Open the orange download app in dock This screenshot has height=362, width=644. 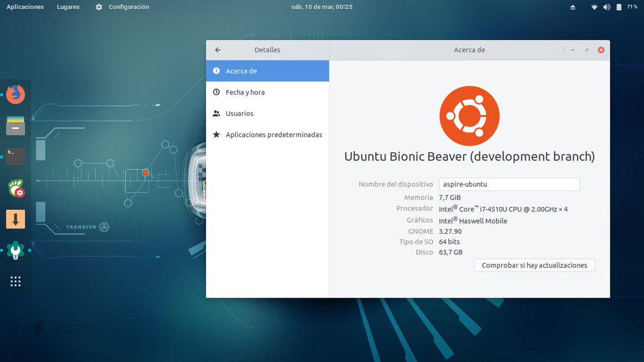[x=16, y=219]
